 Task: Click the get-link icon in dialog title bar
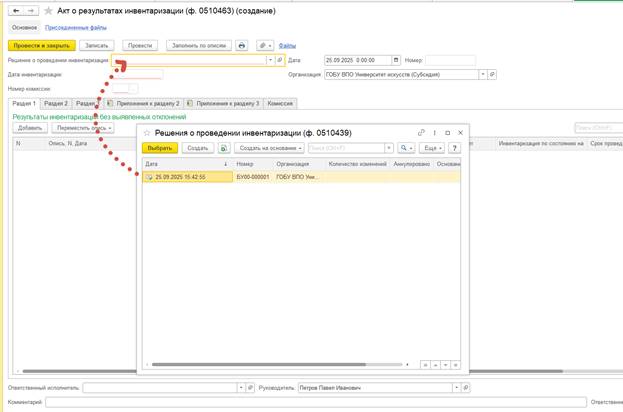[x=421, y=133]
